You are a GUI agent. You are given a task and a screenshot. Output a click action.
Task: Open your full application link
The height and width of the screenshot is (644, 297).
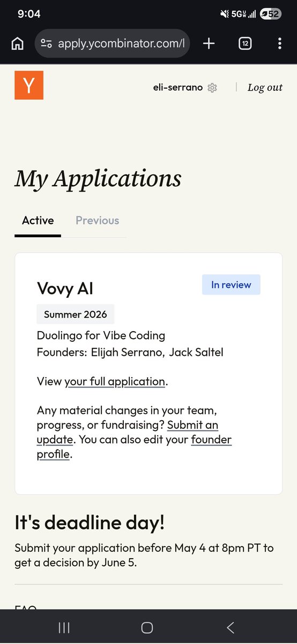pos(115,382)
